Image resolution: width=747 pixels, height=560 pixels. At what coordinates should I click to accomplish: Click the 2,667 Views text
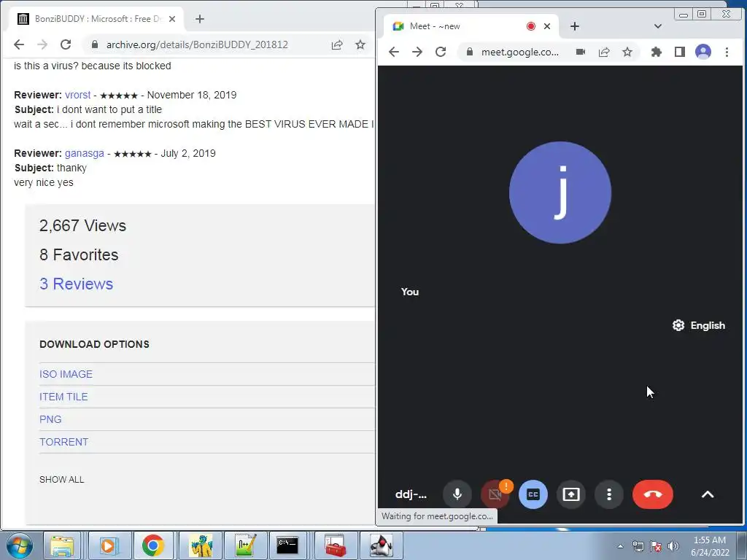pyautogui.click(x=82, y=226)
